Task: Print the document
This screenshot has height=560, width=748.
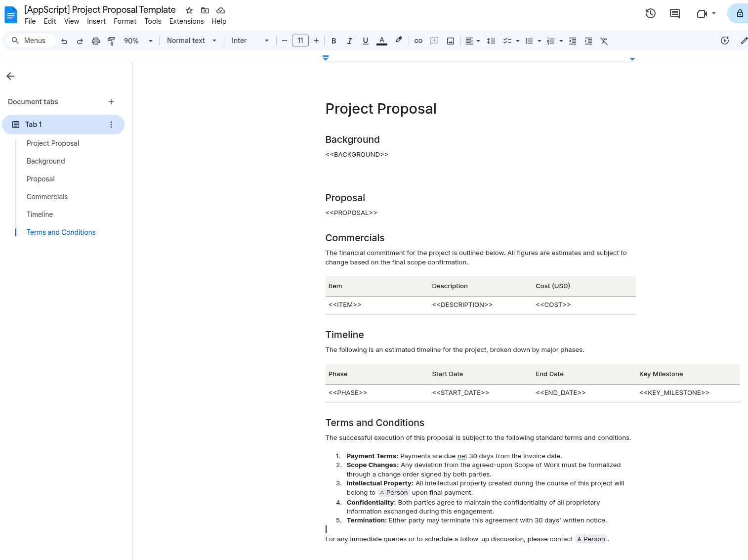Action: (x=96, y=41)
